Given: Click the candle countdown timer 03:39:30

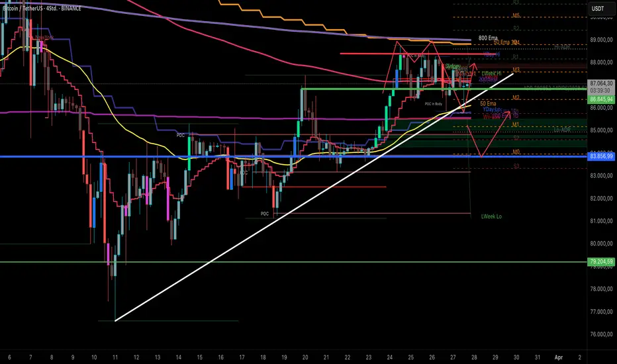Looking at the screenshot, I should click(600, 91).
